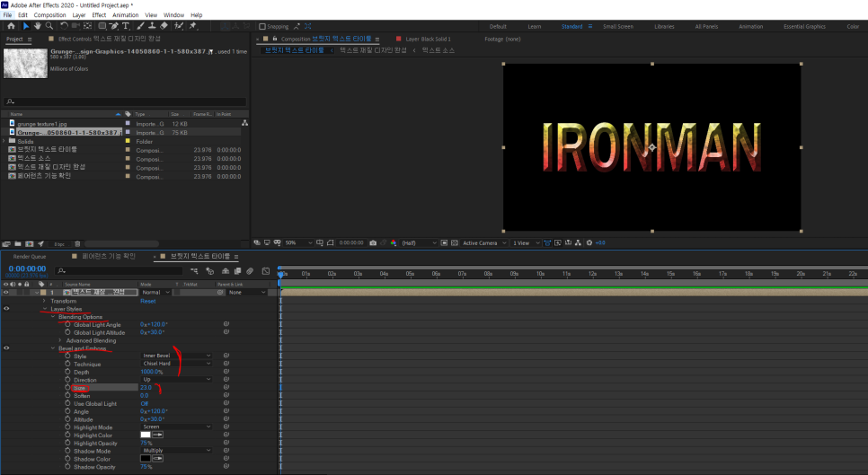Screen dimensions: 868x475
Task: Enable the Snapping checkbox
Action: point(262,27)
